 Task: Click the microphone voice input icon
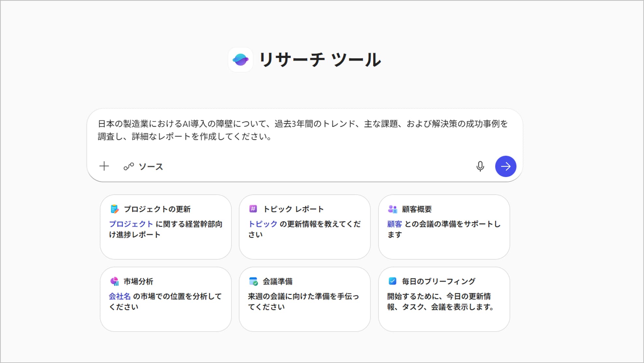pyautogui.click(x=480, y=166)
